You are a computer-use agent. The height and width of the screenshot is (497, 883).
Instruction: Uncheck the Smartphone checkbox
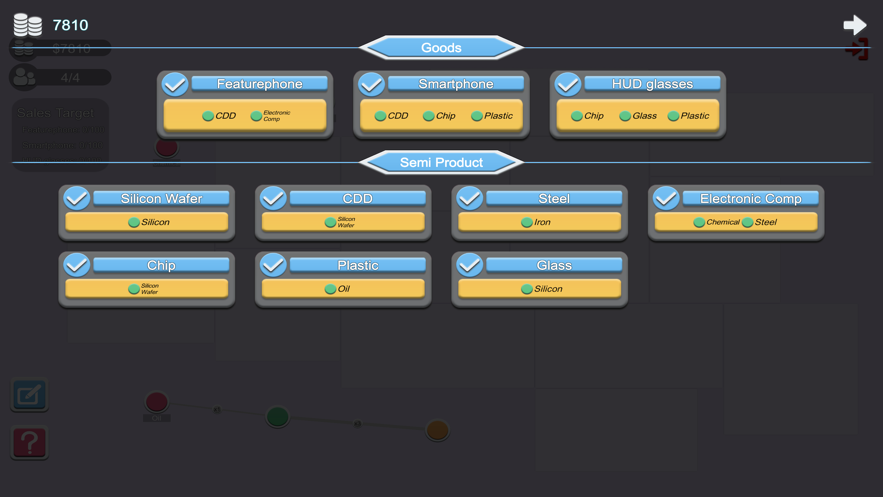pos(371,84)
